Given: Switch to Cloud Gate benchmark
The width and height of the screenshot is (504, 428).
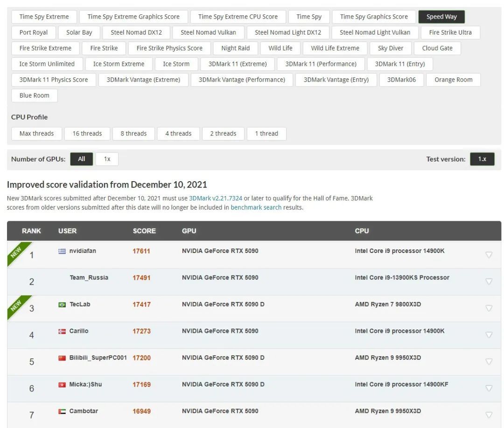Looking at the screenshot, I should [x=437, y=48].
